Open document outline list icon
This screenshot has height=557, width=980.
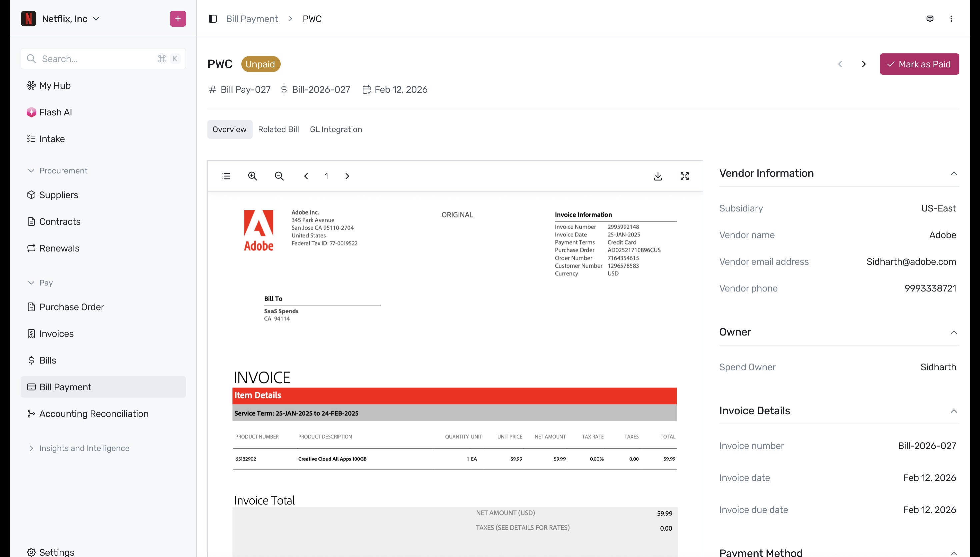[x=226, y=176]
